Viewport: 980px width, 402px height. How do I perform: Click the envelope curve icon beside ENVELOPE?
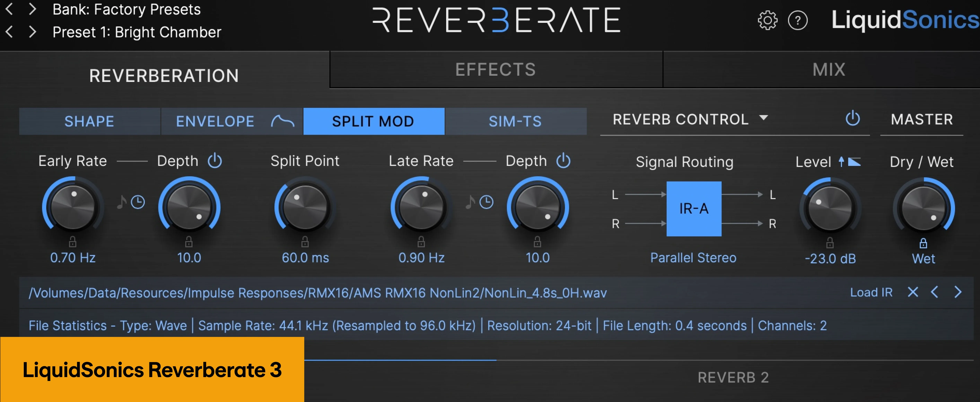tap(283, 121)
